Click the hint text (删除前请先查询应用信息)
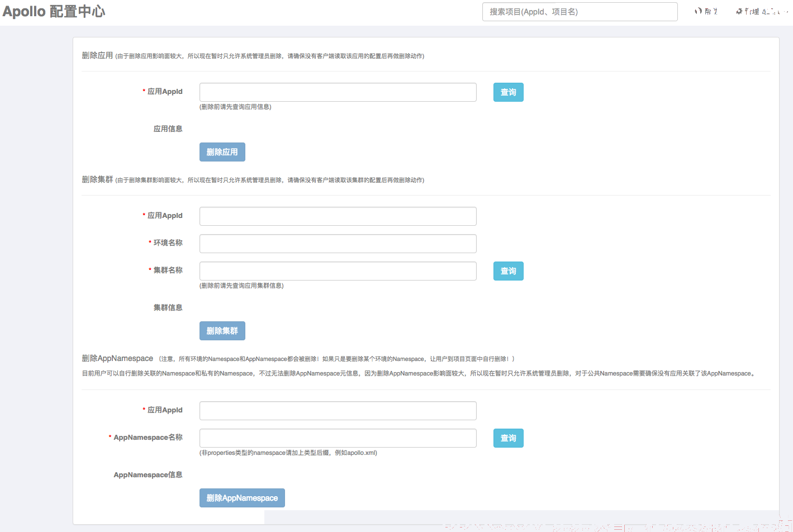793x532 pixels. [235, 107]
